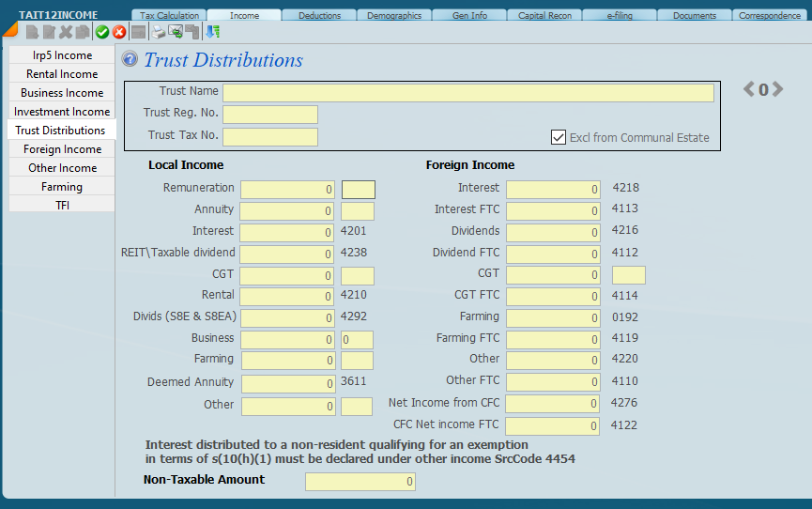The width and height of the screenshot is (812, 509).
Task: Open help for Trust Distributions
Action: 130,60
